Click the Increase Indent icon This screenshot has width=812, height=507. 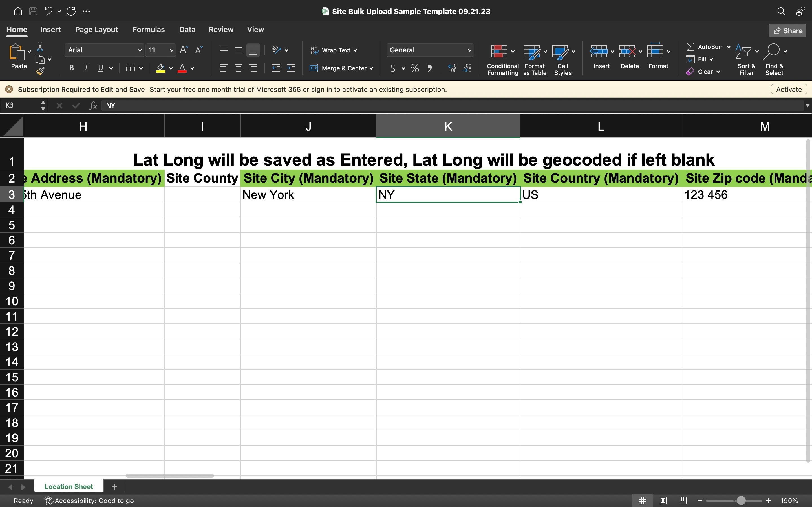point(291,68)
